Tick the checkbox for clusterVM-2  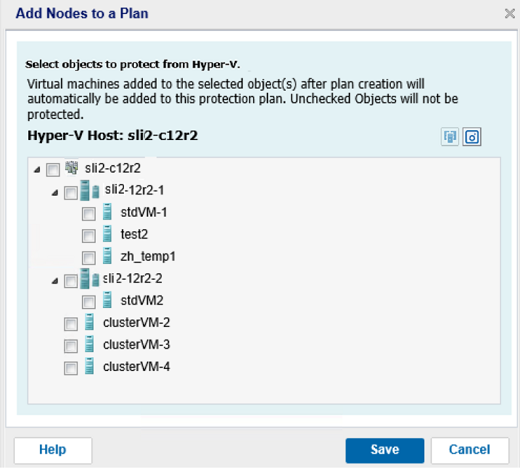coord(71,324)
